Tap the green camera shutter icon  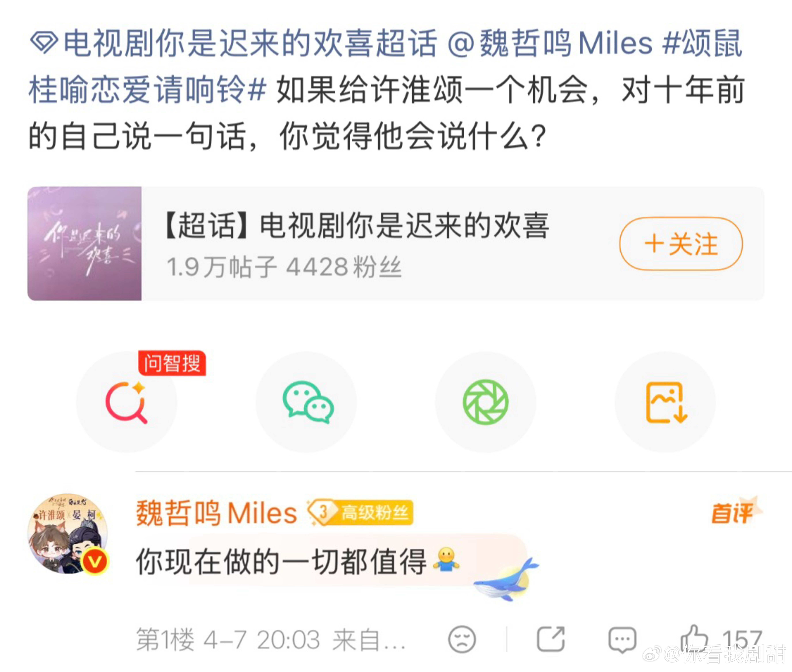click(x=486, y=402)
